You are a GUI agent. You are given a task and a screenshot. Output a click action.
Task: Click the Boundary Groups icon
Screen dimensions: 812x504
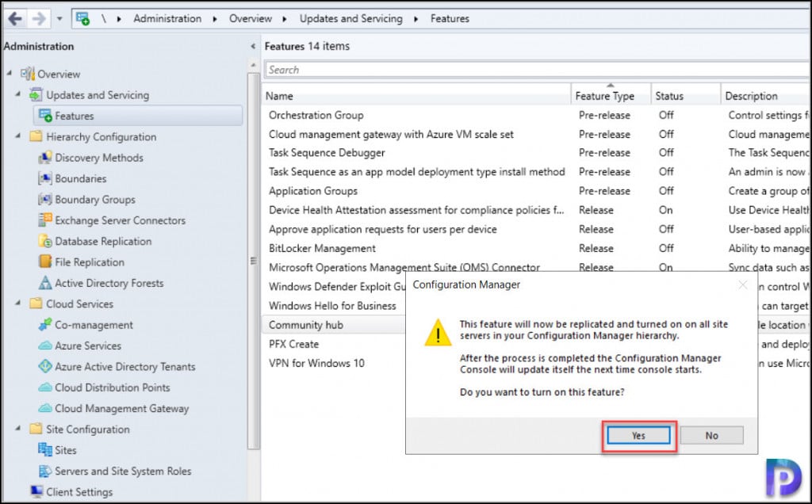click(45, 199)
